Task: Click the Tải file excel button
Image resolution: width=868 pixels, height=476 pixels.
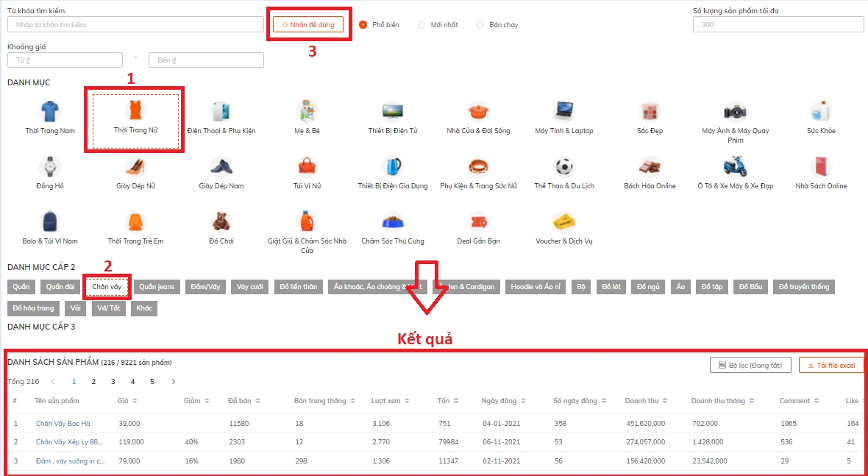Action: (x=831, y=365)
